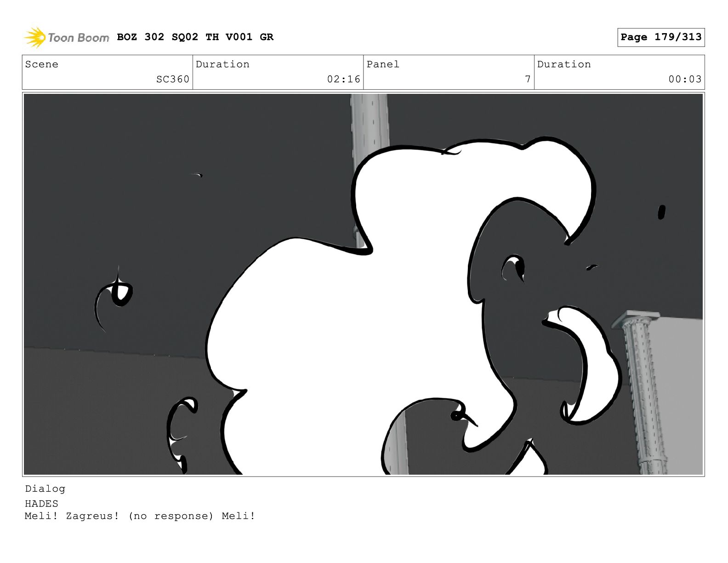This screenshot has height=563, width=728.
Task: Select the character name 'HADES'
Action: click(x=42, y=504)
